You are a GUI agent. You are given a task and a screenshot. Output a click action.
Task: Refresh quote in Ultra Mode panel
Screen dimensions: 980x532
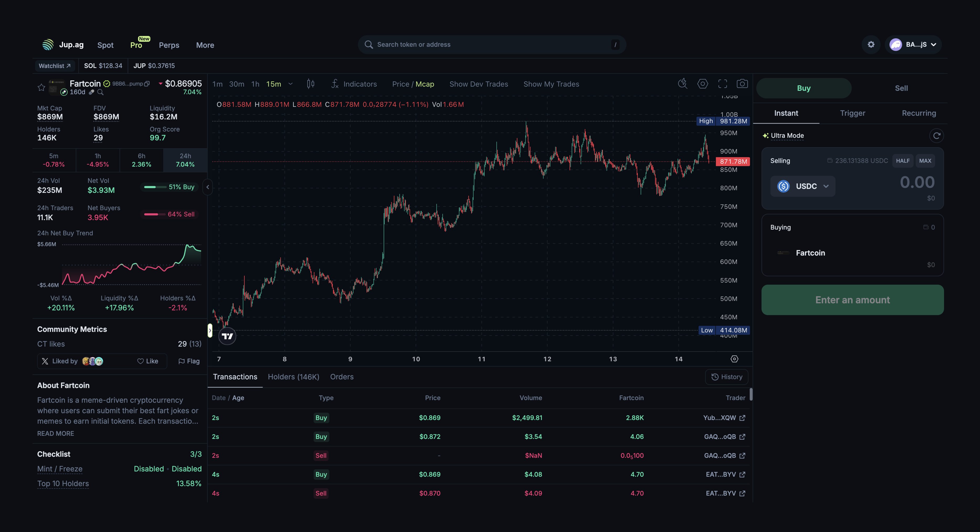(x=936, y=135)
